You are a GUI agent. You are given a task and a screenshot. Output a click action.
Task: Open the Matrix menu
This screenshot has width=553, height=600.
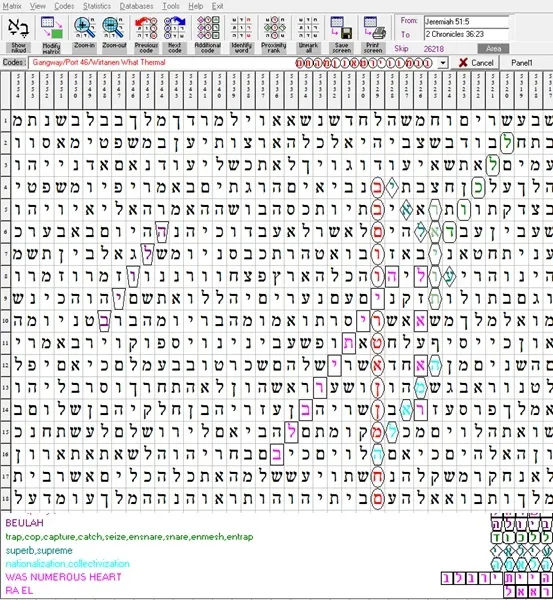[12, 6]
